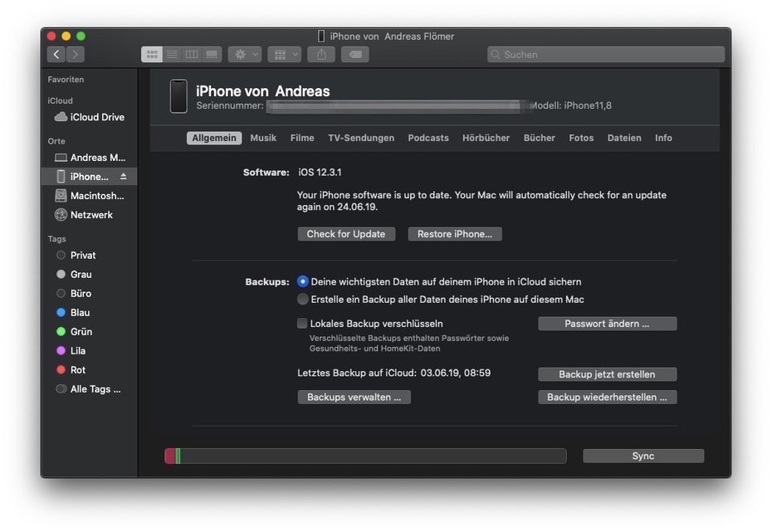Click the phone icon in title bar
772x532 pixels.
click(x=321, y=36)
